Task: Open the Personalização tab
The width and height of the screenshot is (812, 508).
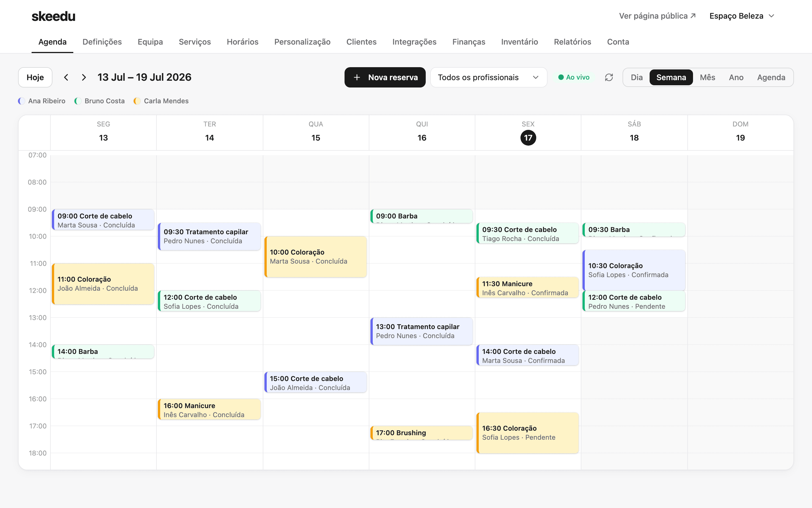Action: click(302, 42)
